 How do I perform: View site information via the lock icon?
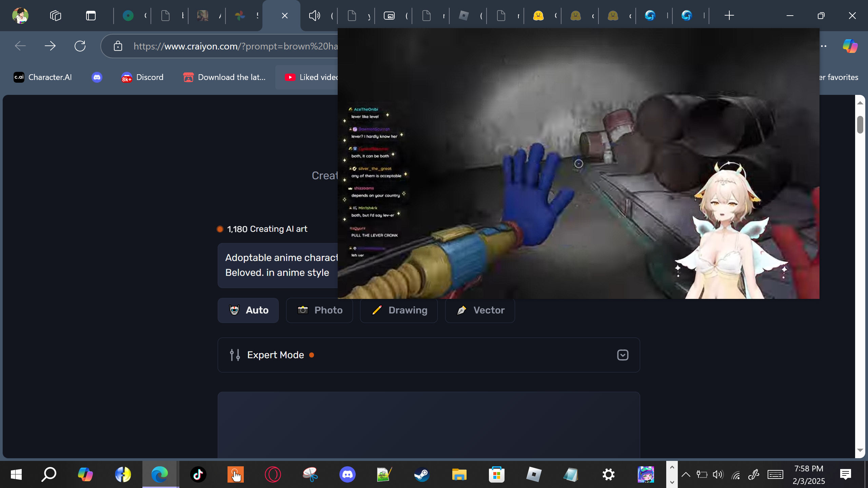(118, 46)
